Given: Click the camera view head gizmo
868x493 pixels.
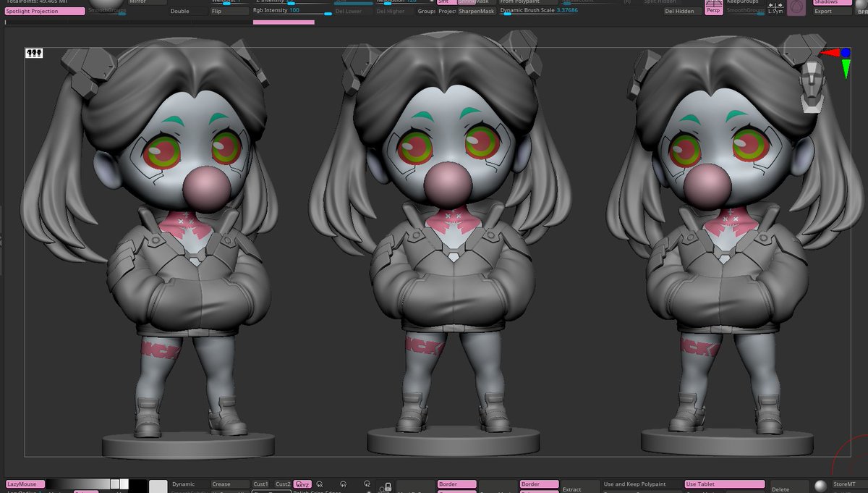Looking at the screenshot, I should (813, 85).
